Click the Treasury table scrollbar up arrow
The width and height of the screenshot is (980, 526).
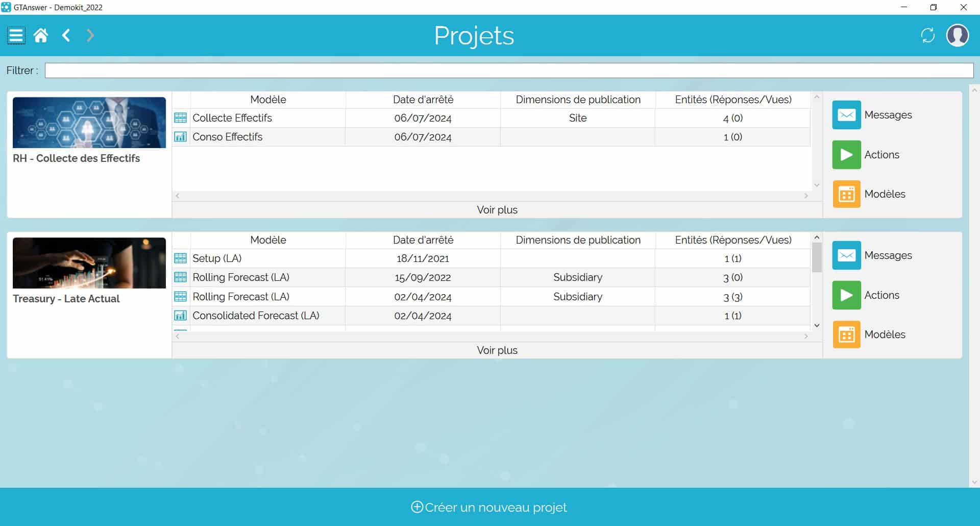[x=817, y=237]
